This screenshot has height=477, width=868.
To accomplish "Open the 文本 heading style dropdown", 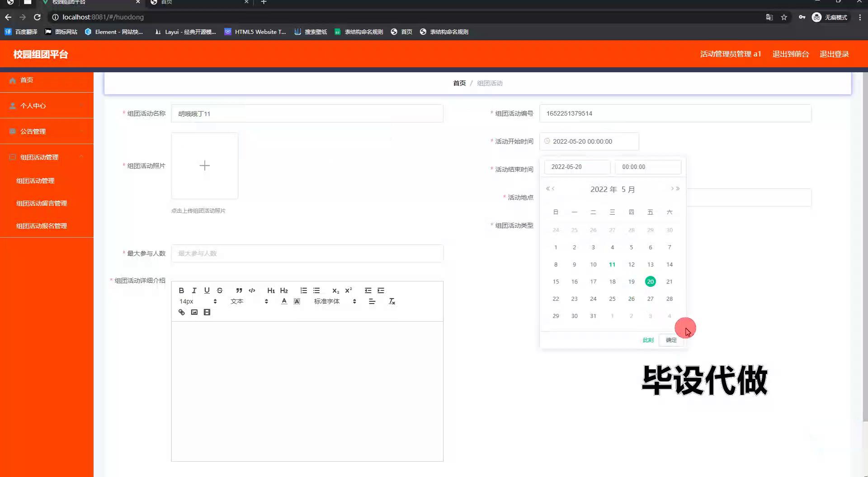I will pyautogui.click(x=249, y=301).
